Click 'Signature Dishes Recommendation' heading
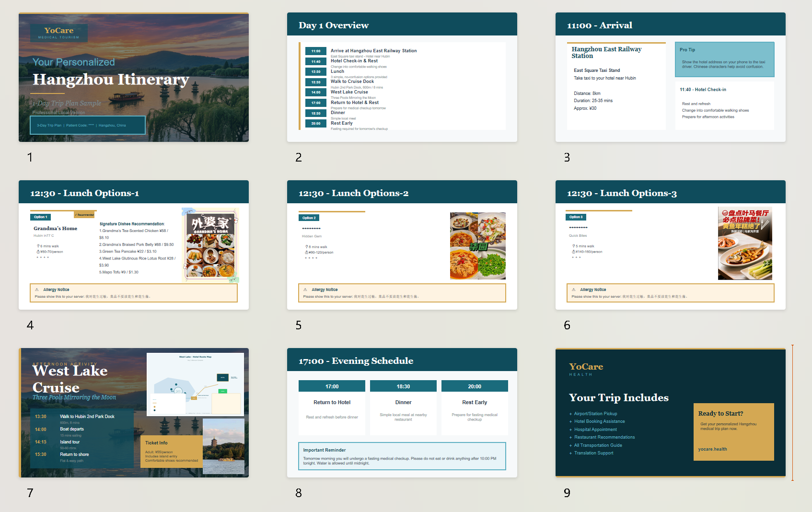The width and height of the screenshot is (812, 512). coord(132,224)
